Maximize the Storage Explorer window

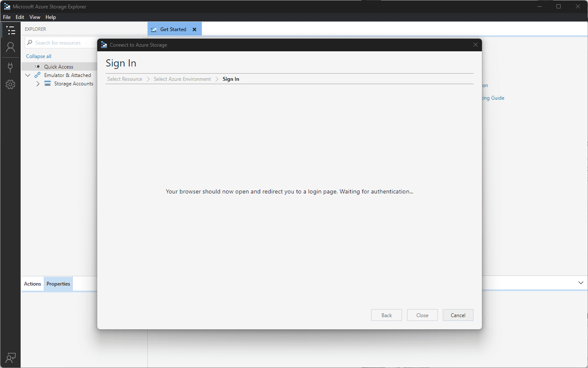pos(559,6)
